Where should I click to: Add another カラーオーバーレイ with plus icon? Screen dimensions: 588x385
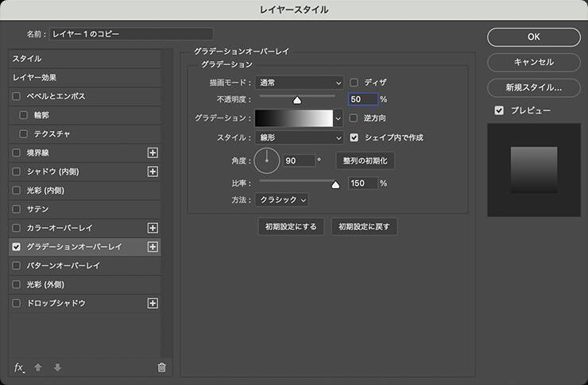pos(153,228)
